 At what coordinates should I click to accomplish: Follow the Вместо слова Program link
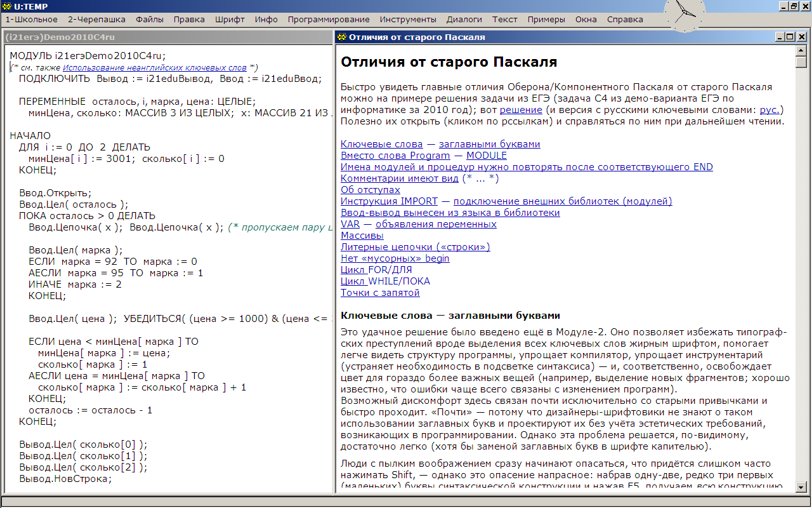[x=395, y=156]
